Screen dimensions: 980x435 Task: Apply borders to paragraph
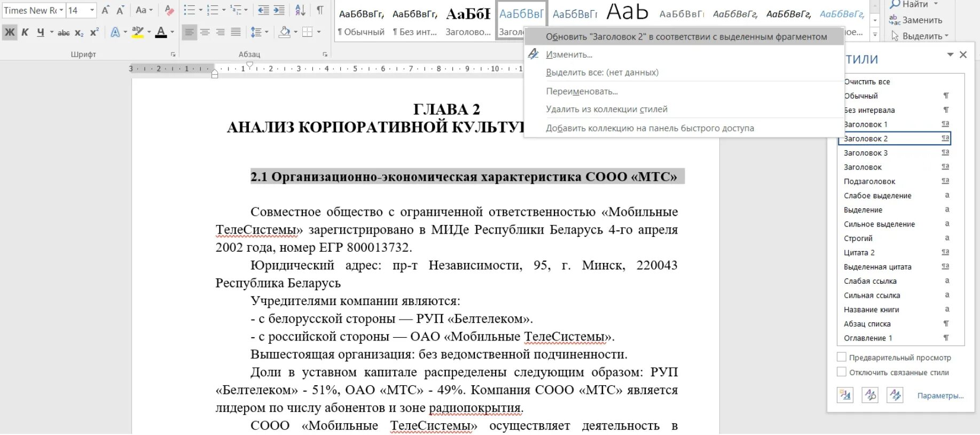click(x=308, y=33)
